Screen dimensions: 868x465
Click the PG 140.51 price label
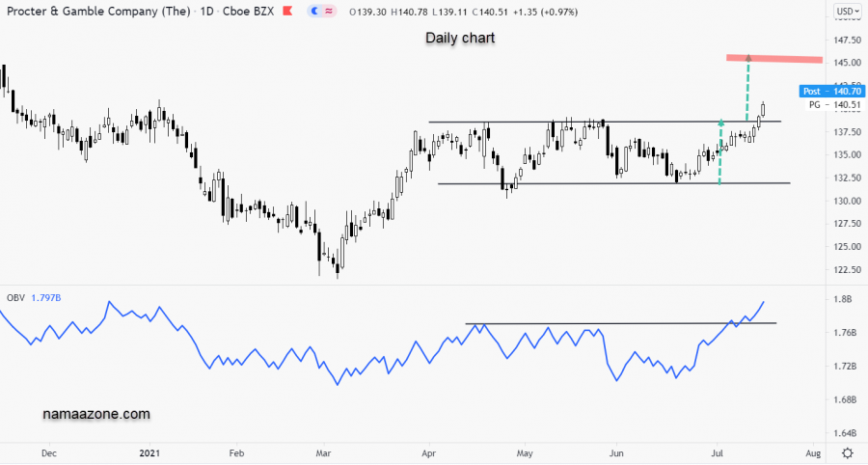coord(834,104)
